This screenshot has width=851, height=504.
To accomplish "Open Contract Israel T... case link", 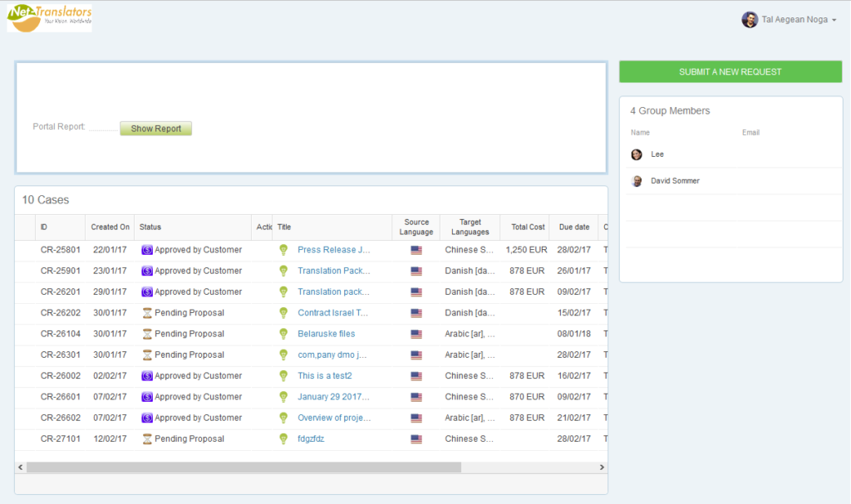I will pyautogui.click(x=332, y=313).
